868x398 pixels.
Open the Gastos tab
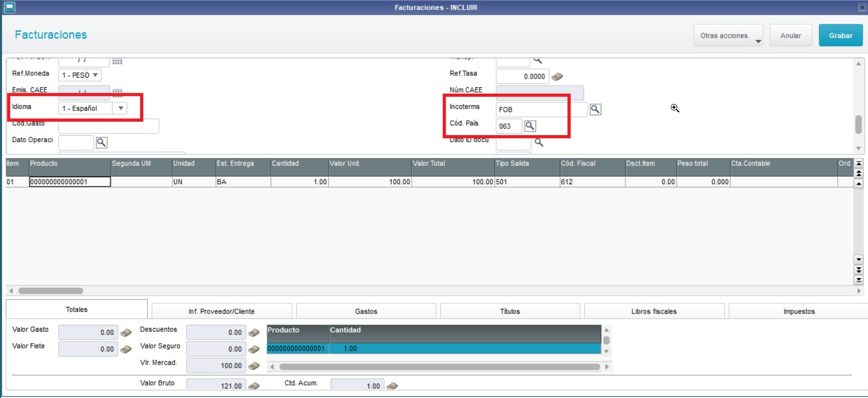click(x=366, y=311)
